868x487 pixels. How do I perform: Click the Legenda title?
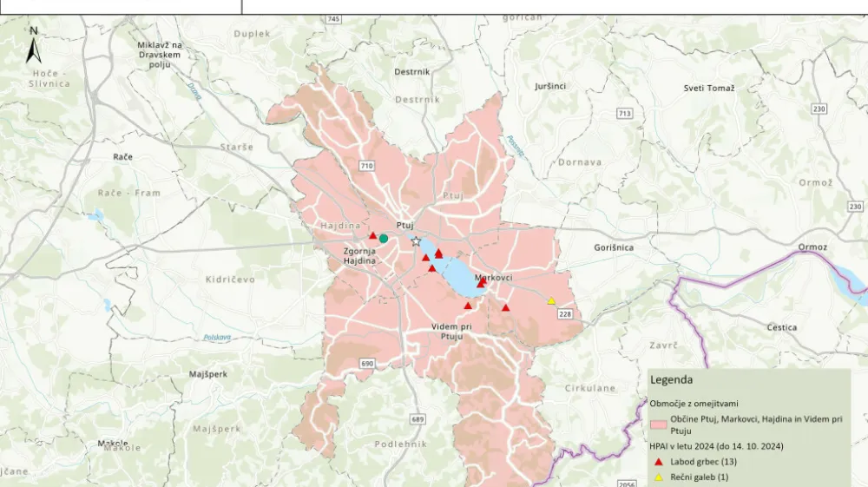pyautogui.click(x=671, y=380)
